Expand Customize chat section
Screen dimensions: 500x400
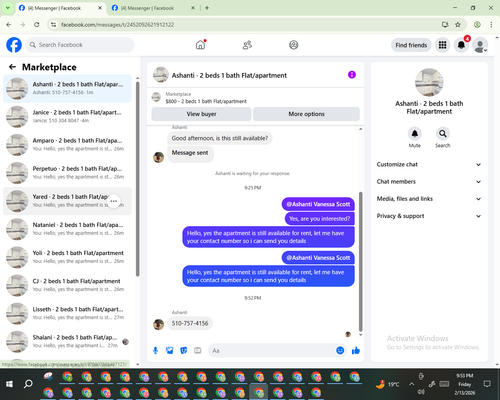(x=429, y=164)
